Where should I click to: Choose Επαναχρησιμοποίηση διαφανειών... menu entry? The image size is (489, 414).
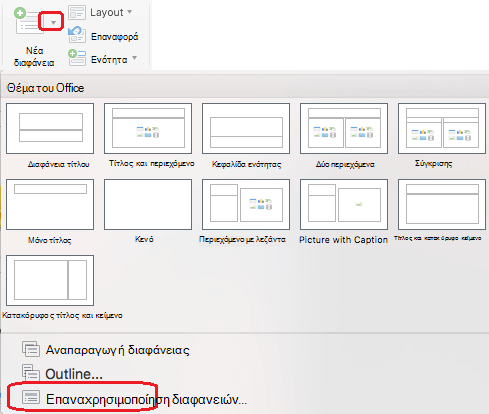pos(146,399)
